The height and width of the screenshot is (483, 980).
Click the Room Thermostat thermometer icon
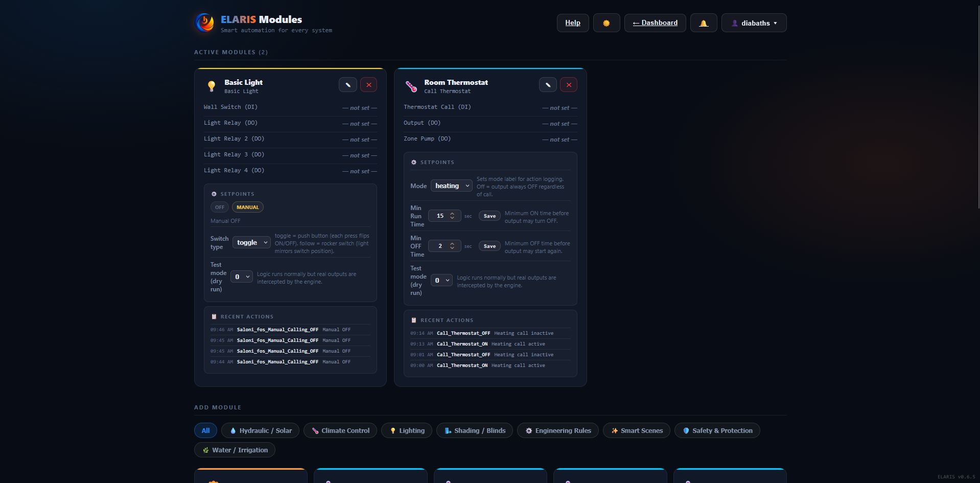click(x=411, y=86)
